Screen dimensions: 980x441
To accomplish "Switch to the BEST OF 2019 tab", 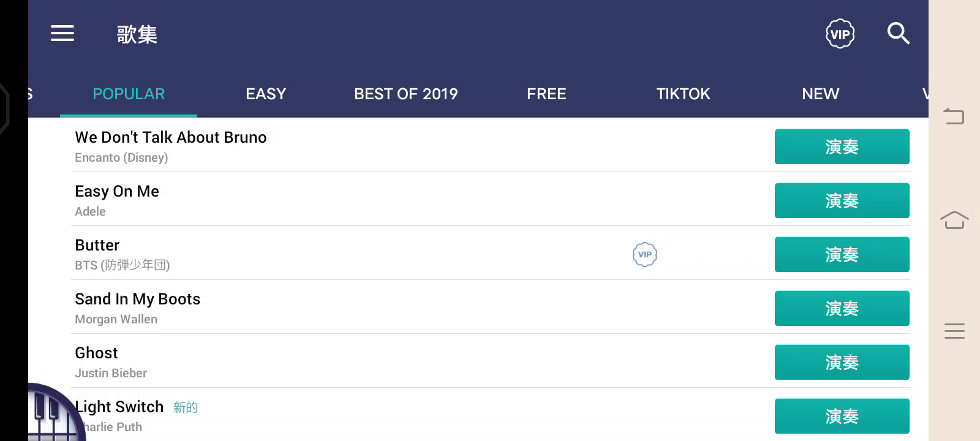I will coord(405,94).
